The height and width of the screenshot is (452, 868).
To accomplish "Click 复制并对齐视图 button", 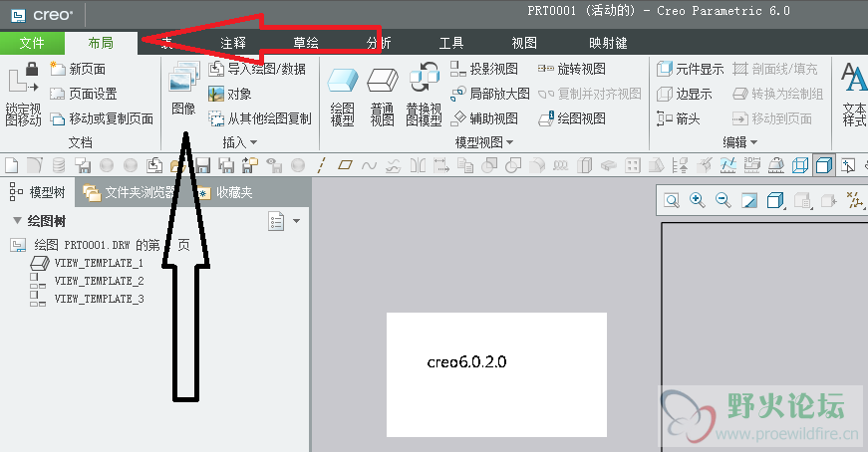I will (590, 94).
